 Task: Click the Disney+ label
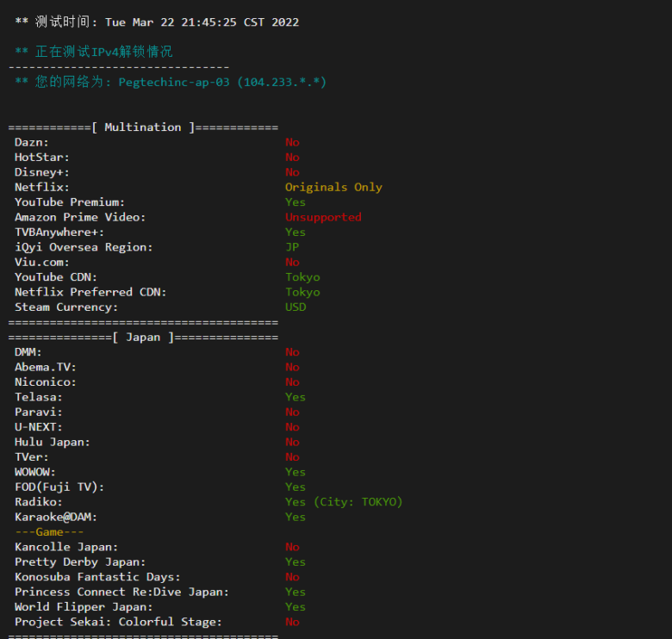[42, 172]
